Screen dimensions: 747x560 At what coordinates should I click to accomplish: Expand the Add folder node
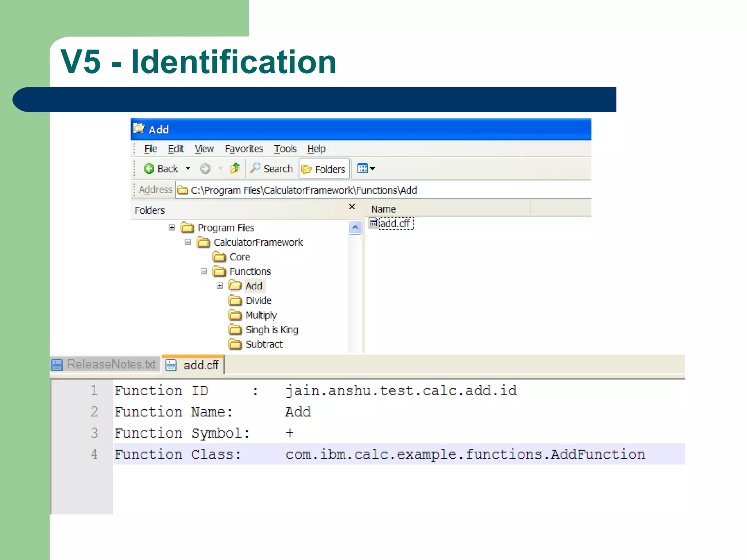pyautogui.click(x=220, y=286)
